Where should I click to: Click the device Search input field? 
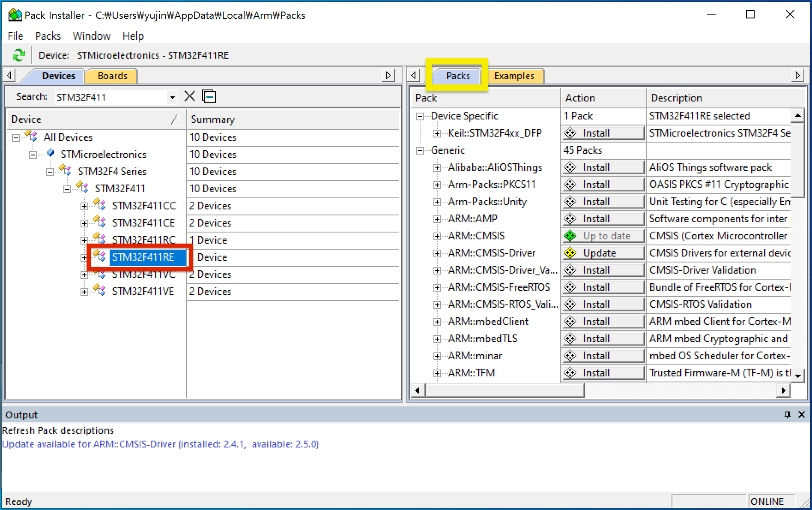[111, 97]
